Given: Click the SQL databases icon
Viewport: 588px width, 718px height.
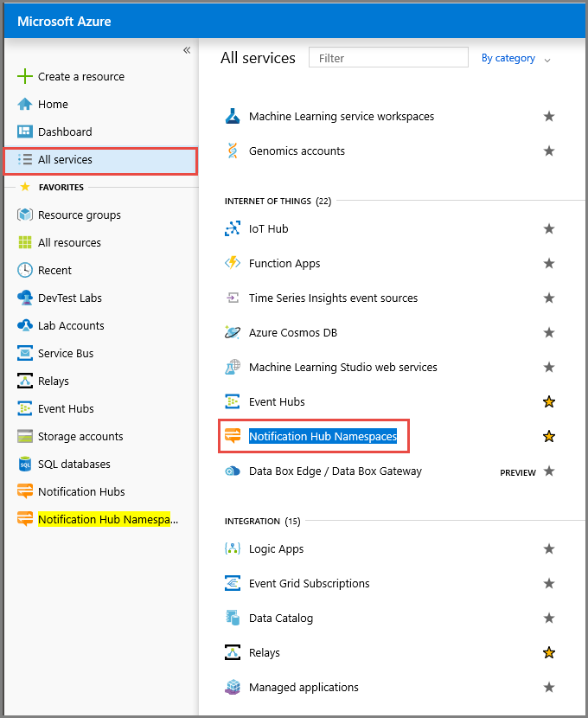Looking at the screenshot, I should click(25, 464).
